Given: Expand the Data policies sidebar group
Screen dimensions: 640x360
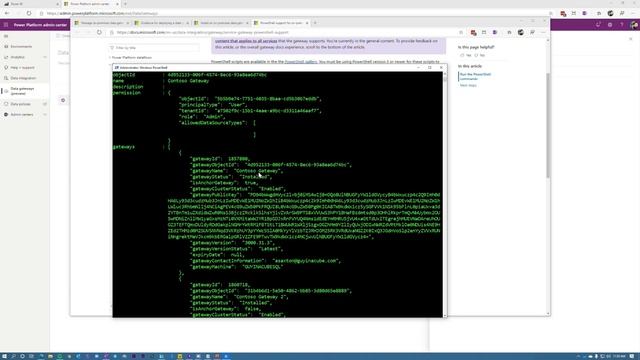Looking at the screenshot, I should (x=45, y=104).
